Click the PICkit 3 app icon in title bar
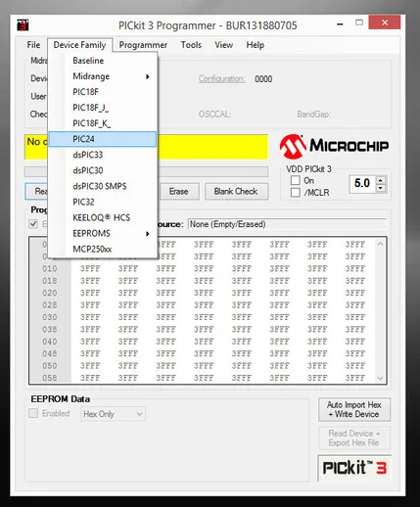This screenshot has width=420, height=507. [x=23, y=25]
